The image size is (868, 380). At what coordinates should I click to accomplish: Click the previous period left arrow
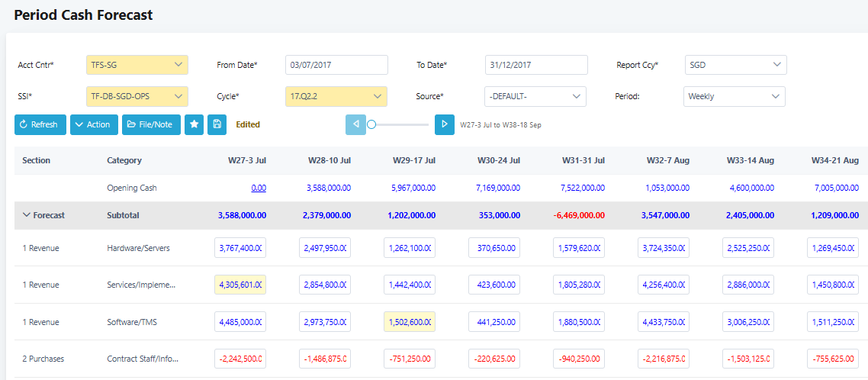coord(355,124)
